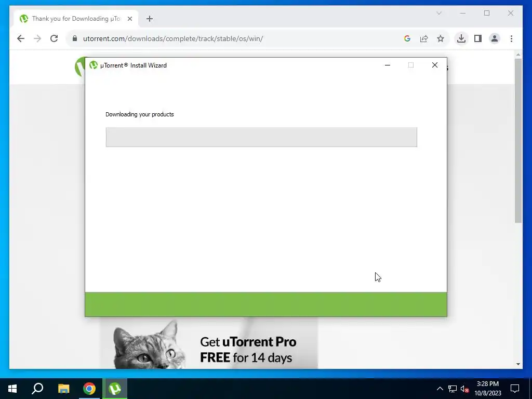Maximize the Chrome window

tap(486, 13)
